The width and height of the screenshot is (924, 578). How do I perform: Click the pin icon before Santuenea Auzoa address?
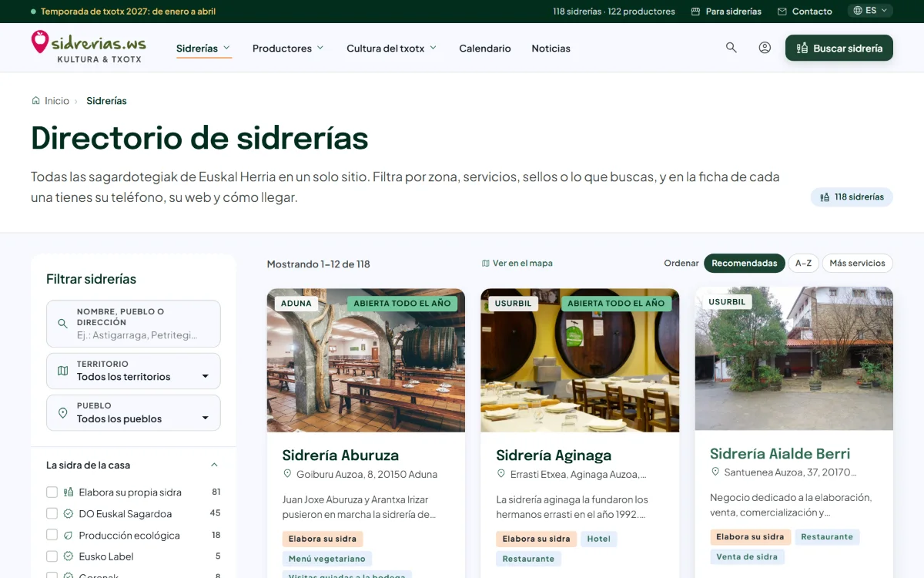(715, 472)
